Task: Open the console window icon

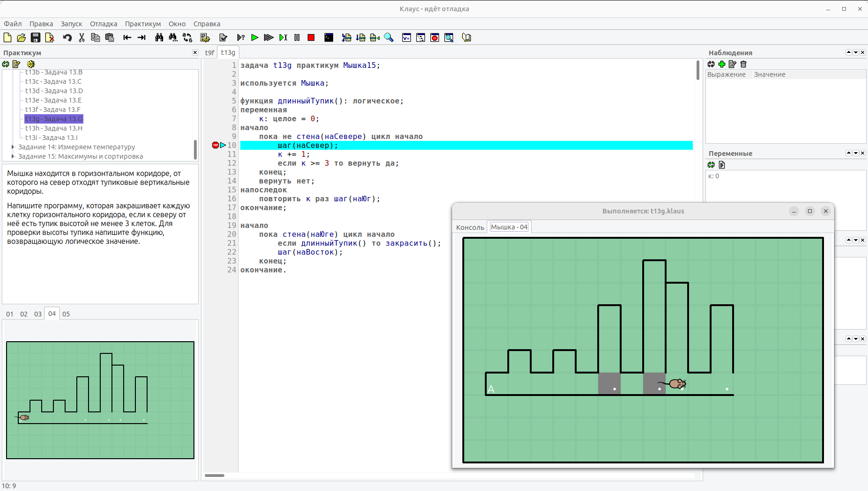Action: point(329,37)
